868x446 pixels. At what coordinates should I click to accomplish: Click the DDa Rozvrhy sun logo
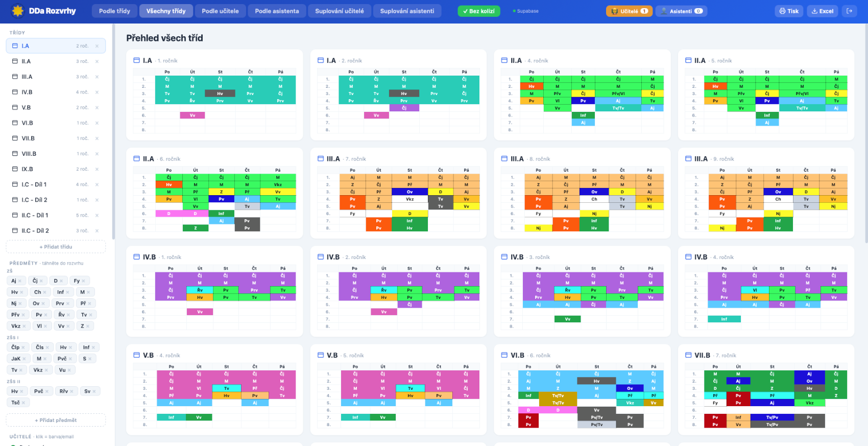18,11
